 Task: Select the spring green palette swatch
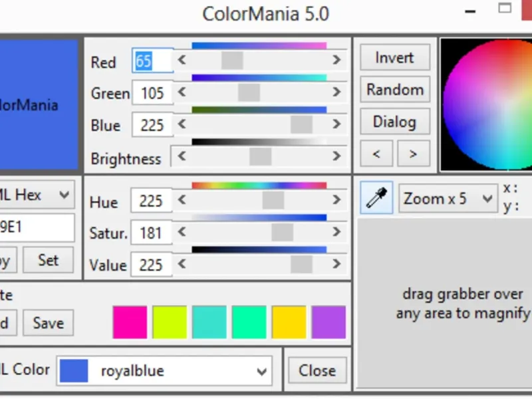tap(249, 323)
